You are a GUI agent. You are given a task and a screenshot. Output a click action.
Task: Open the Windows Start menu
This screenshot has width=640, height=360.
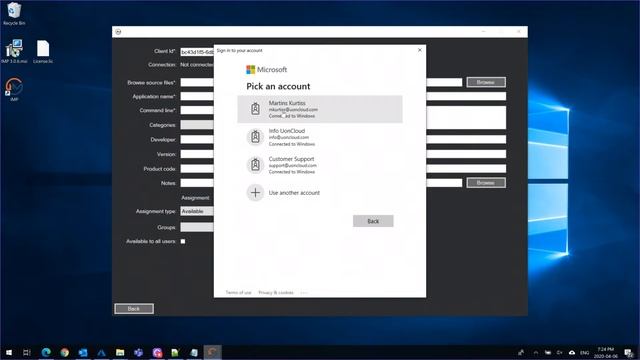coord(9,352)
